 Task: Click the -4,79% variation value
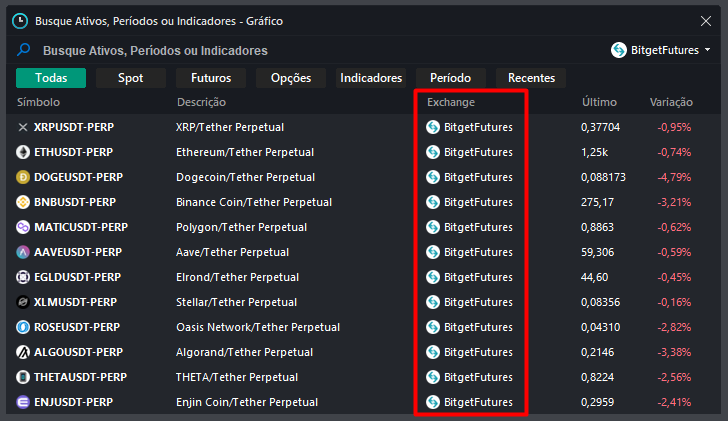pos(674,177)
